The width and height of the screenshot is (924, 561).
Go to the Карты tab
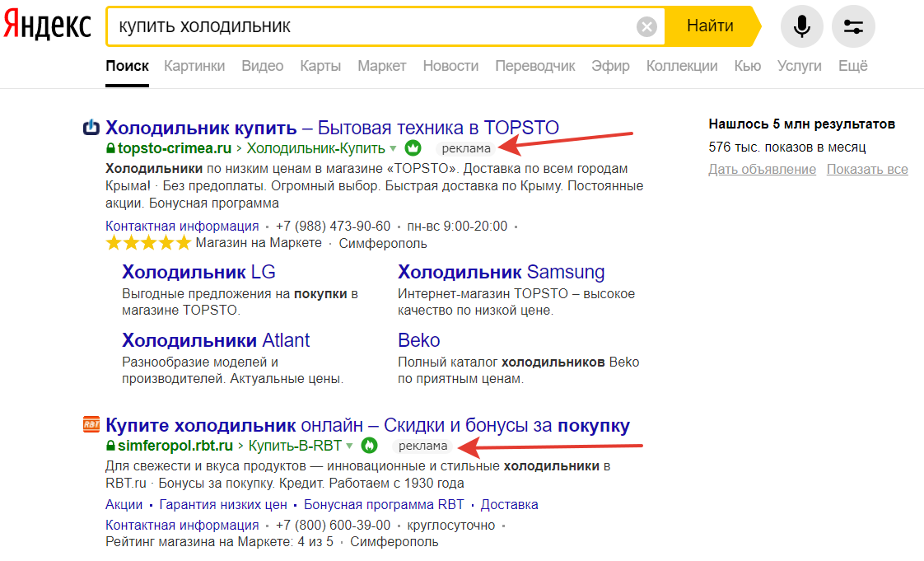(320, 66)
